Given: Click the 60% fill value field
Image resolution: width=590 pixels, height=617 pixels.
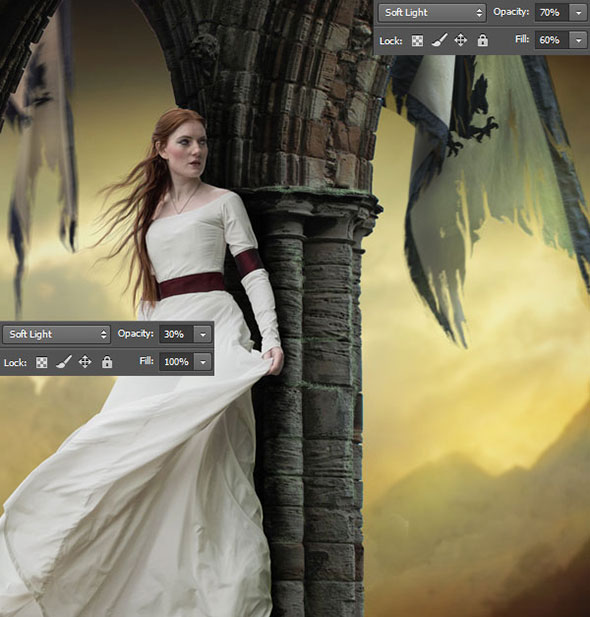Looking at the screenshot, I should pyautogui.click(x=553, y=40).
